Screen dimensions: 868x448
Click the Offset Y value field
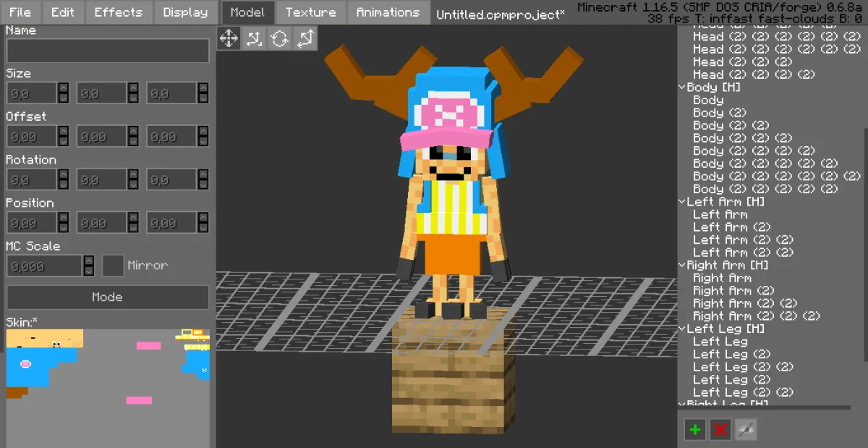click(x=102, y=136)
